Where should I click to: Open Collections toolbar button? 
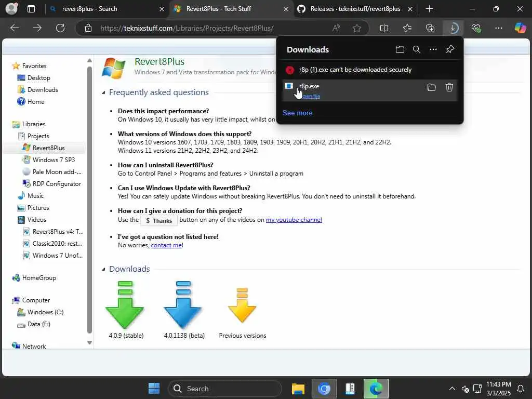coord(430,28)
